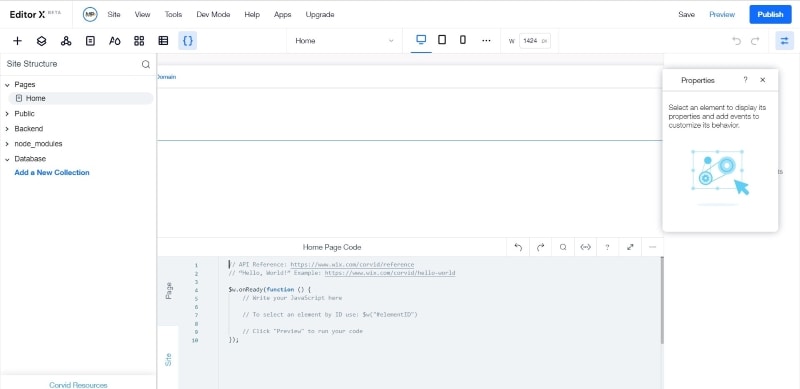Select the tablet breakpoint icon

(442, 40)
